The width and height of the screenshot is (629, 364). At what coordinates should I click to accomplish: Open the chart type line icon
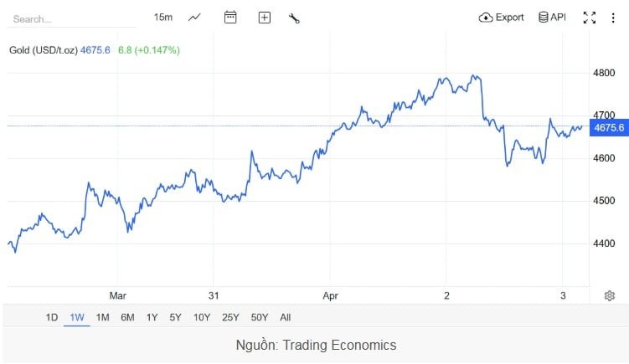tap(194, 18)
